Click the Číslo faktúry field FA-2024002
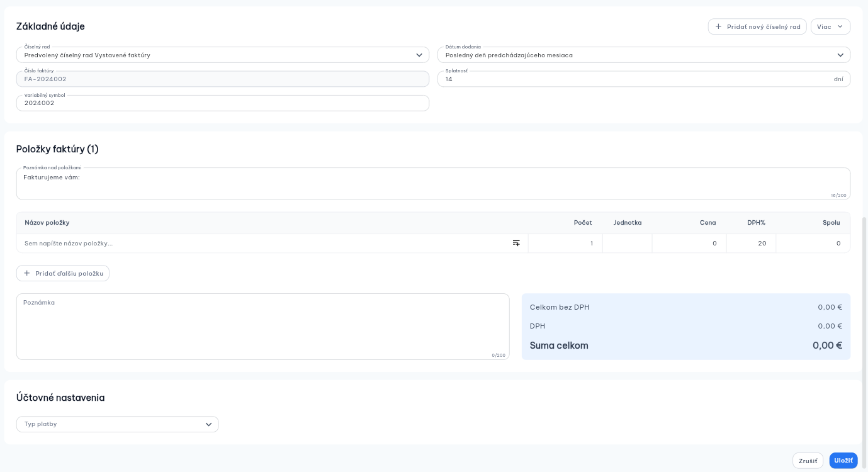Screen dimensions: 868x472 coord(223,79)
